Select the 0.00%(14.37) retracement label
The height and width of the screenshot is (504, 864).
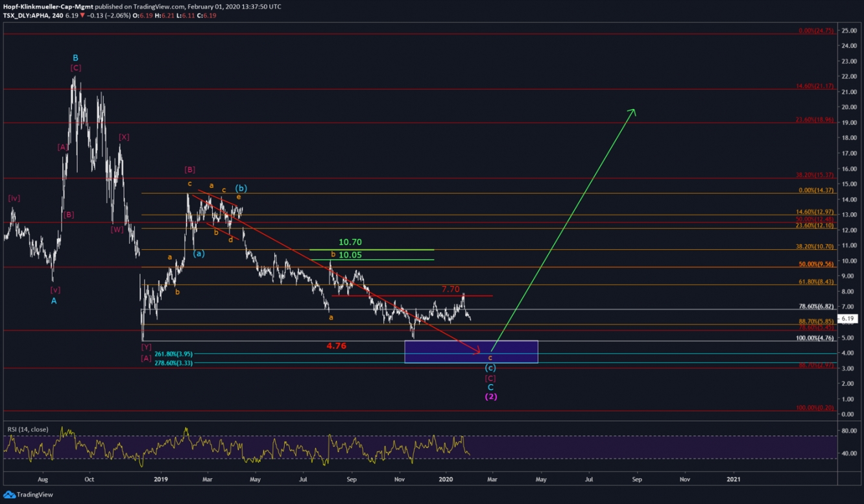pos(816,190)
